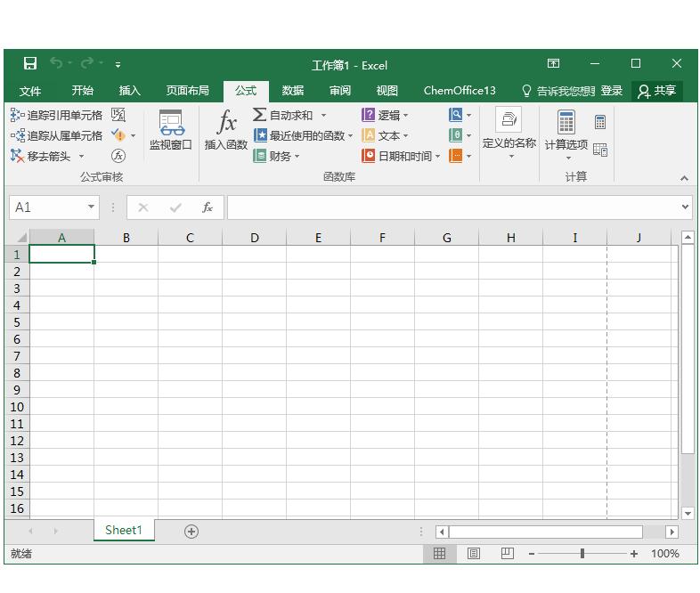
Task: Expand the formula bar chevron
Action: [x=685, y=207]
